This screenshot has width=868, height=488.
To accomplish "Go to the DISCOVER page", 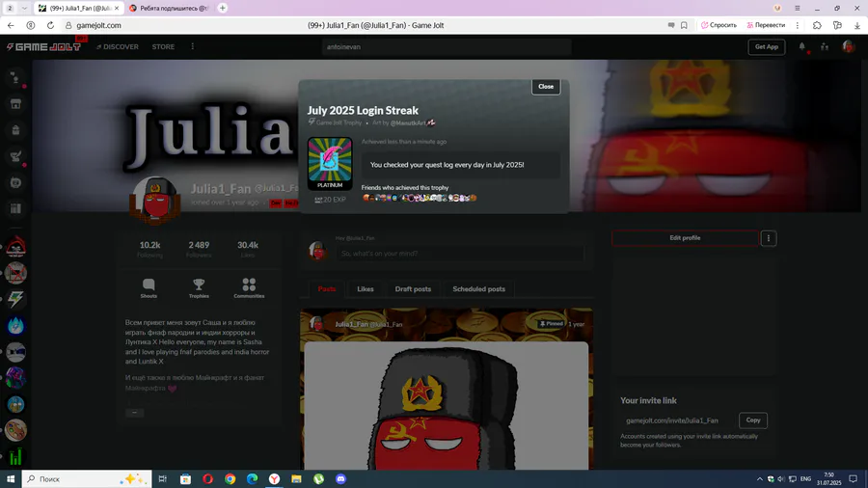I will click(118, 47).
